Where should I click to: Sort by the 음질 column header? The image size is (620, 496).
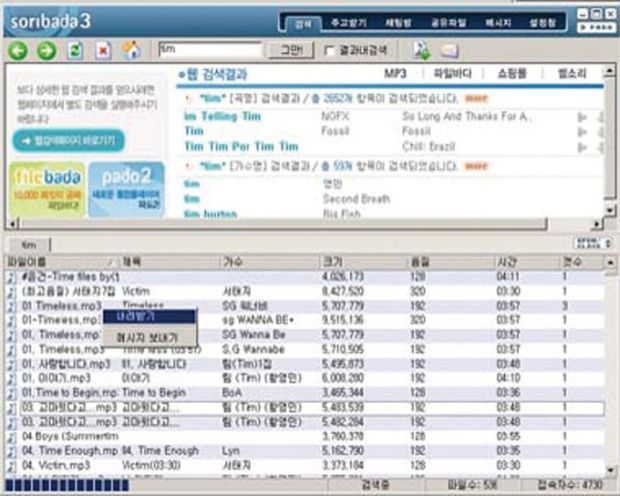(x=451, y=262)
